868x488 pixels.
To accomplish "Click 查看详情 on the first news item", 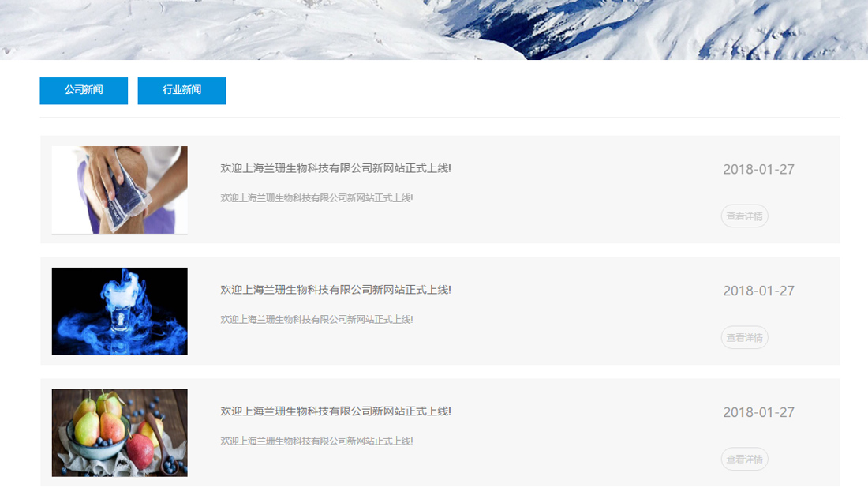I will [x=743, y=216].
